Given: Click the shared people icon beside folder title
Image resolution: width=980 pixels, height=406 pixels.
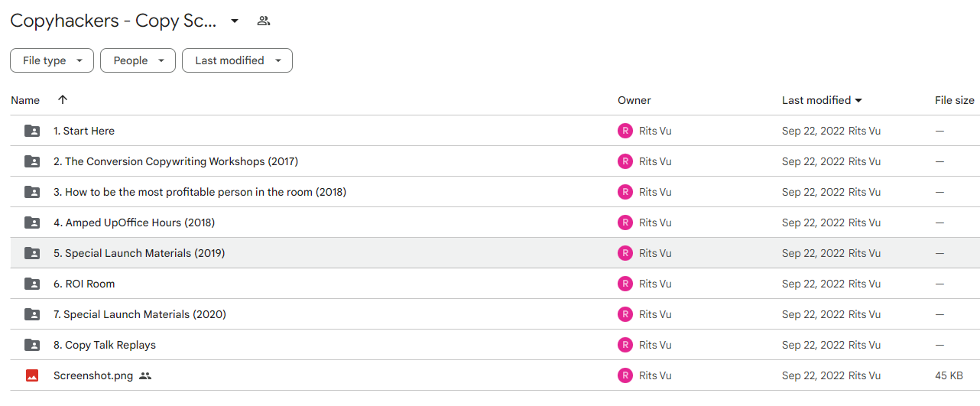Looking at the screenshot, I should 264,21.
